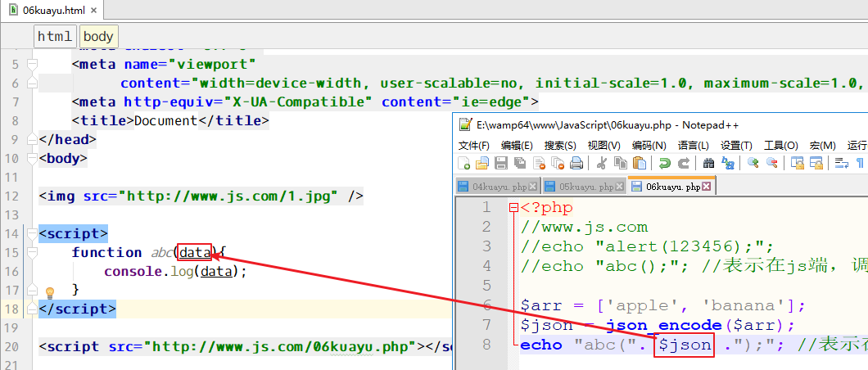Click the green Undo arrow in Notepad++
This screenshot has height=370, width=868.
665,163
